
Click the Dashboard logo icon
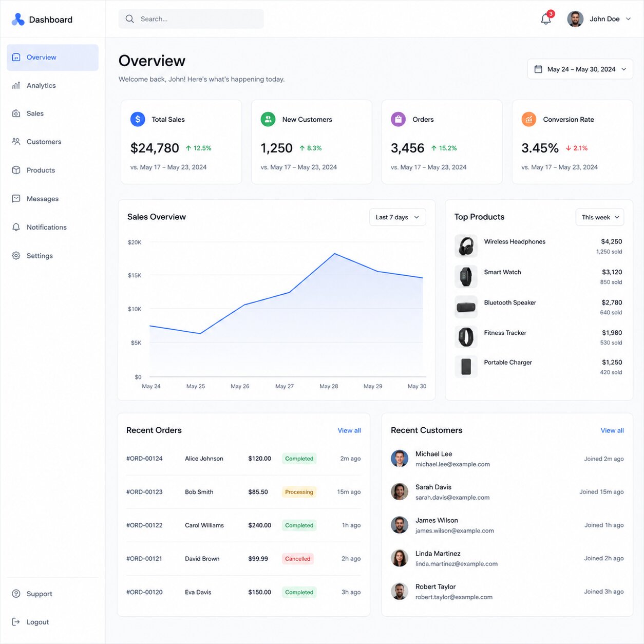[x=18, y=20]
